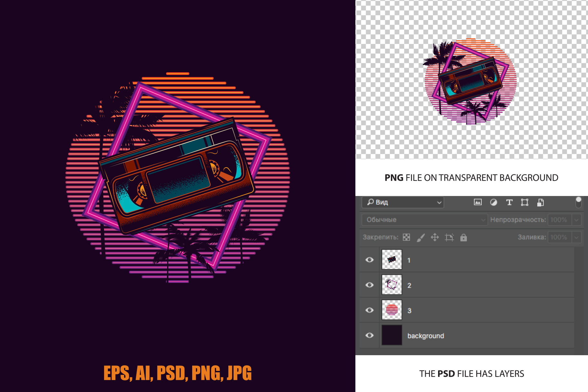
Task: Expand the Непрозрачность opacity dropdown arrow
Action: click(576, 220)
